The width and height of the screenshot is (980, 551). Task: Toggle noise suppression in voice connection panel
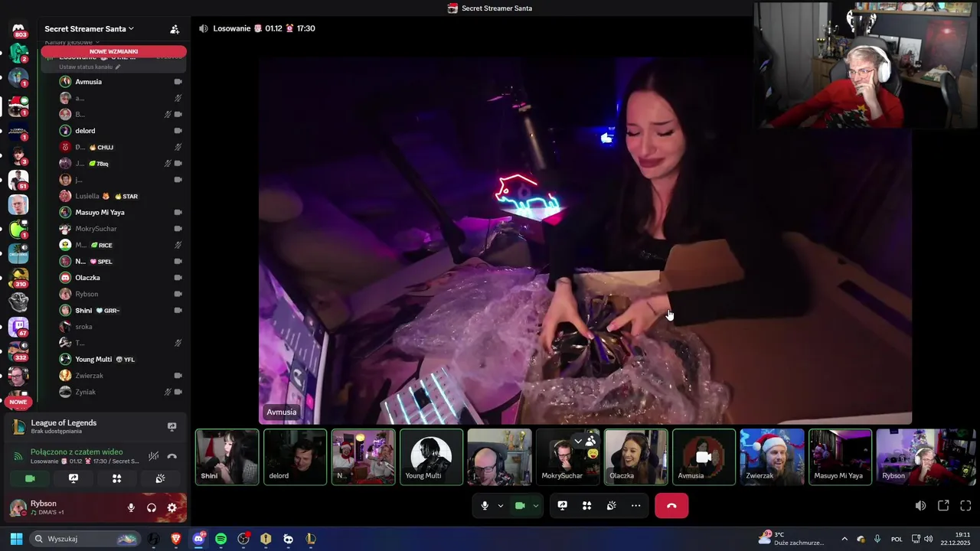click(x=153, y=456)
